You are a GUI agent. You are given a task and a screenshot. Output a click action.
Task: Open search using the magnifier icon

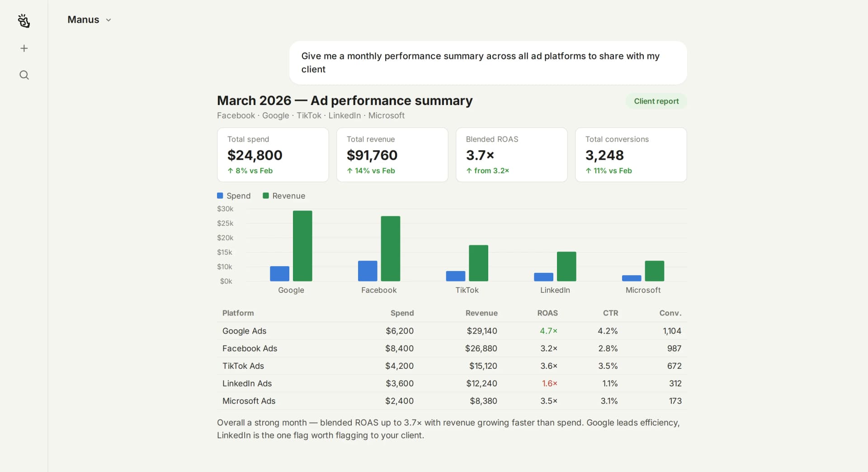coord(24,75)
